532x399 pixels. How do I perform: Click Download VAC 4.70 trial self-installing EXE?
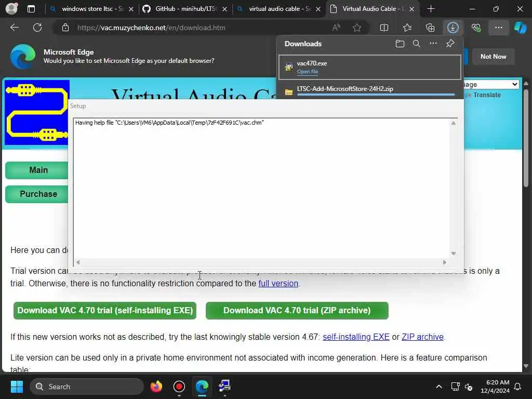[105, 311]
